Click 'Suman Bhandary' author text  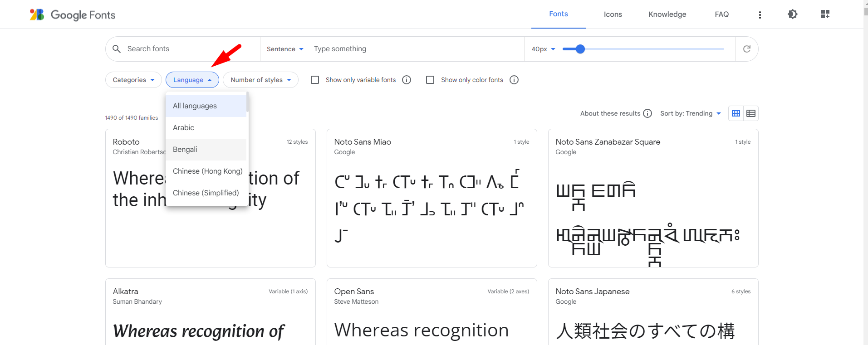tap(137, 301)
